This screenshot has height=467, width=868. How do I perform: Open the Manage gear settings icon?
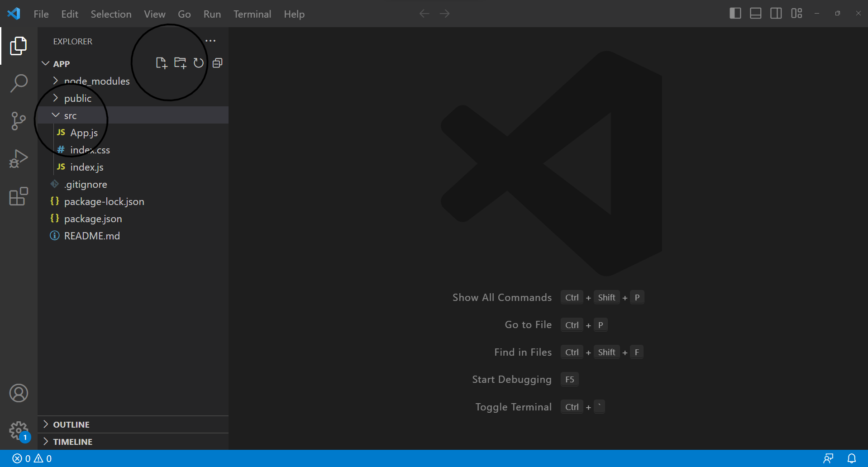[x=19, y=431]
